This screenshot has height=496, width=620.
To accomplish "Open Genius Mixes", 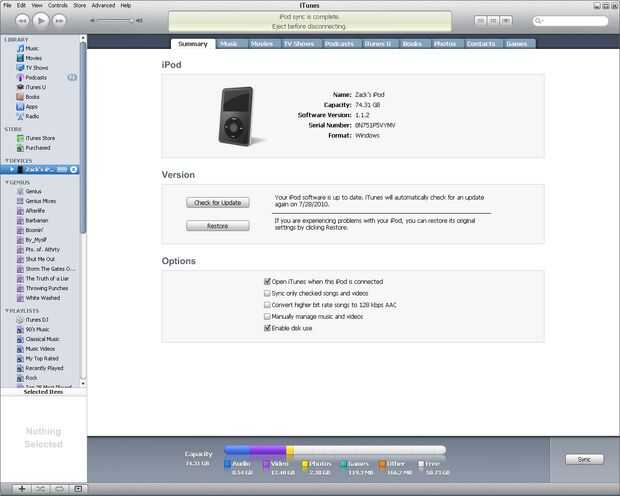I will tap(36, 201).
